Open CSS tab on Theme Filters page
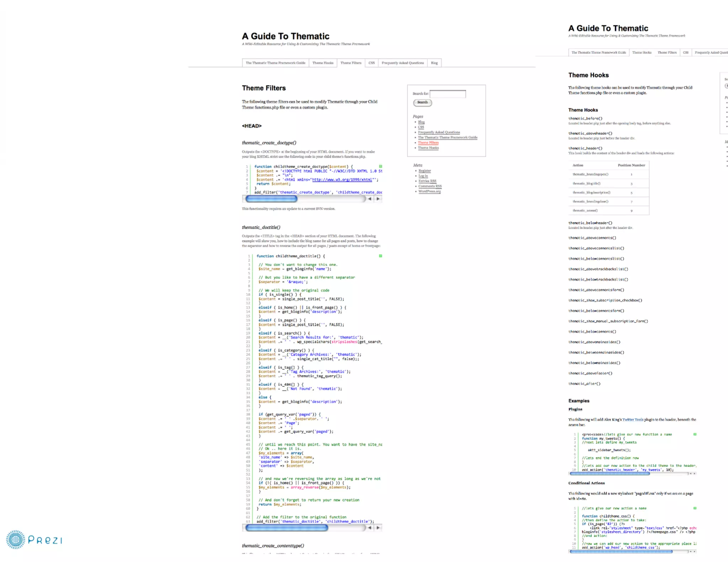Viewport: 728px width, 562px height. 371,63
